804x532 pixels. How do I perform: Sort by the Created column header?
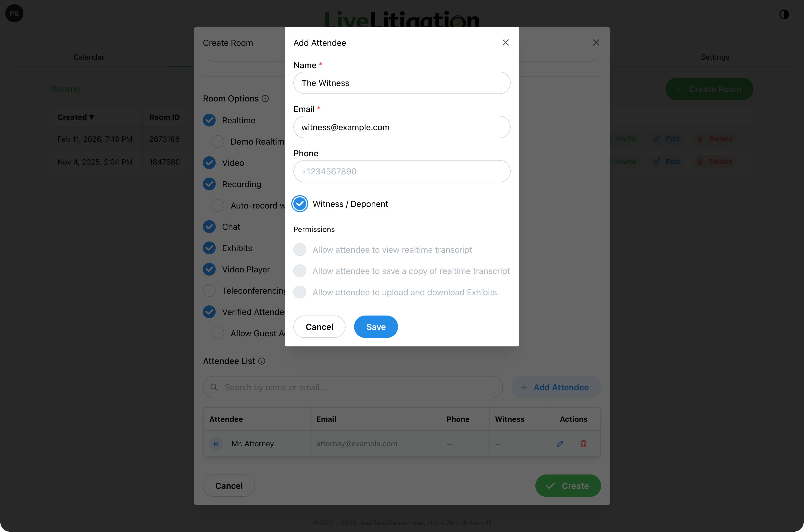76,117
